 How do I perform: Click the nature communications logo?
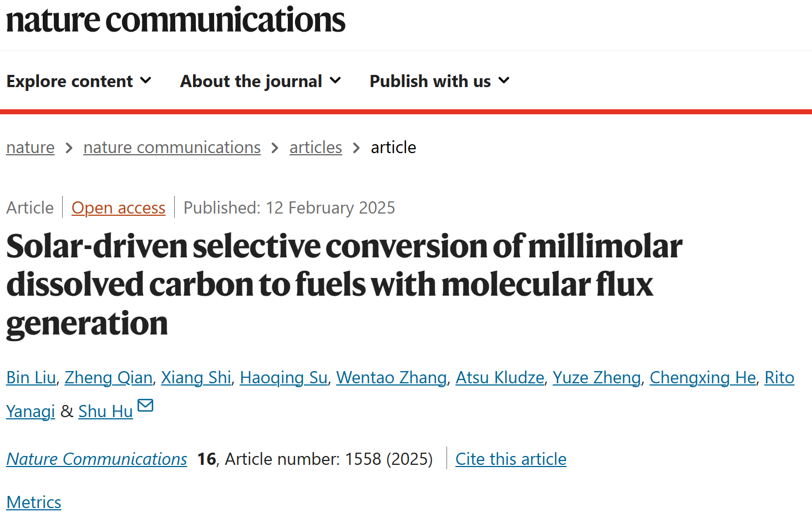coord(176,21)
